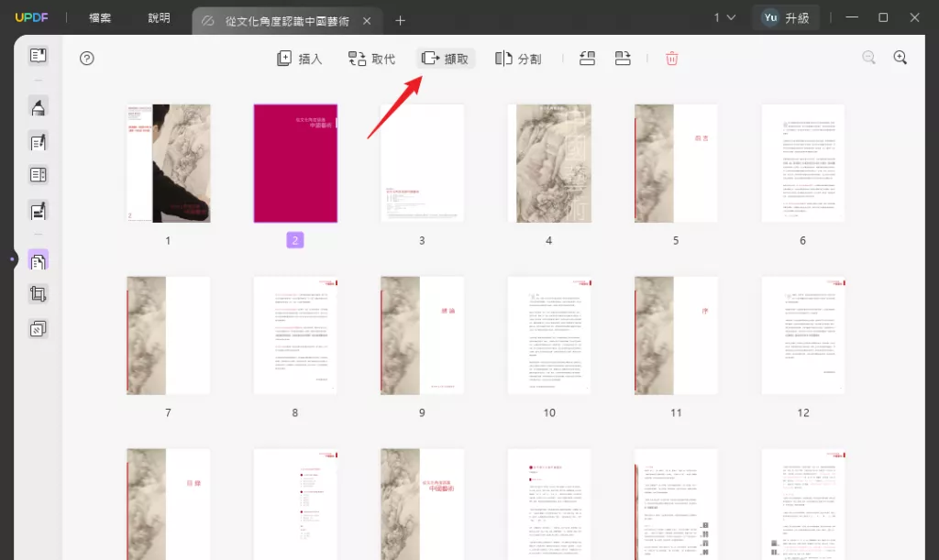Screen dimensions: 939x560
Task: Select the page 4 thumbnail
Action: [x=548, y=163]
